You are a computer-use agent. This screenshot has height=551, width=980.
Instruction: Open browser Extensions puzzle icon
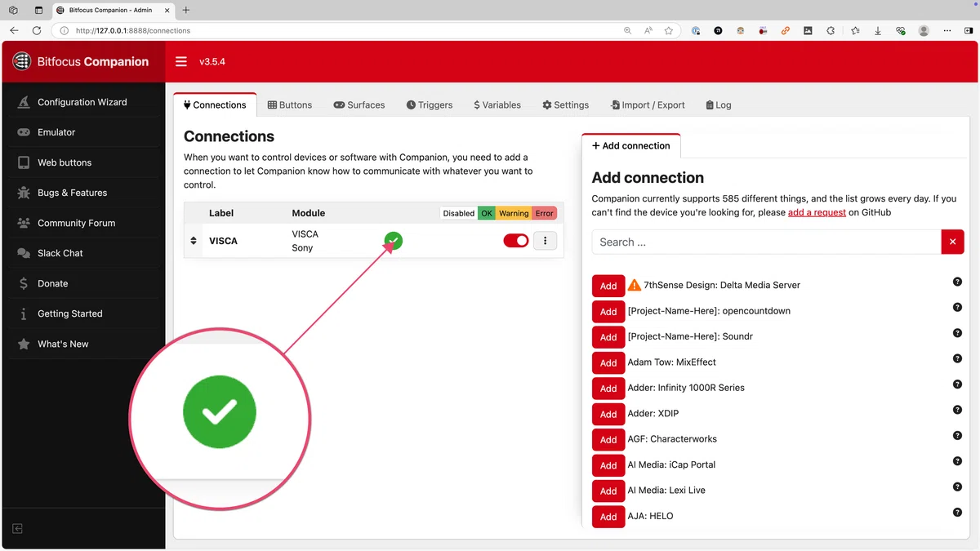(831, 30)
